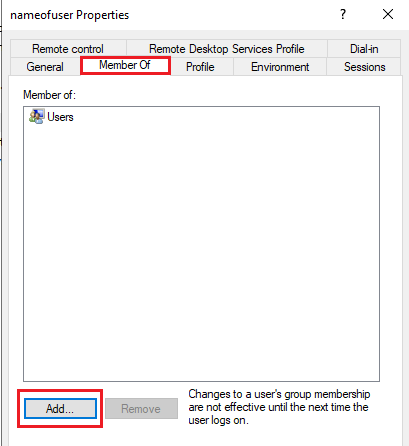Open the Remote control tab
409x446 pixels.
click(x=68, y=49)
